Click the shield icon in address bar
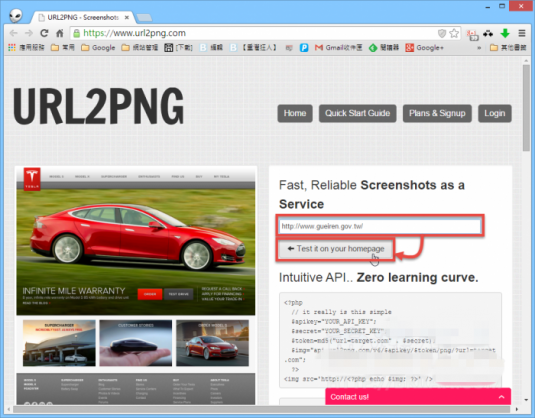 [x=442, y=33]
